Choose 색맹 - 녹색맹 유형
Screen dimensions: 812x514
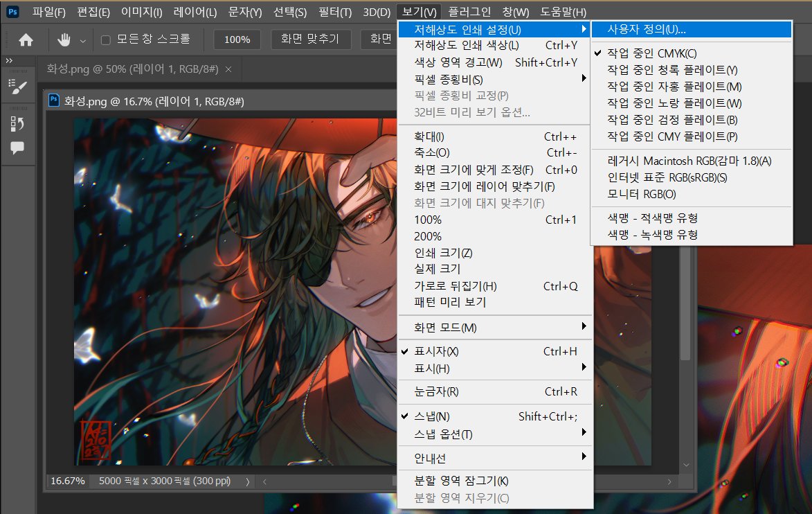point(692,234)
